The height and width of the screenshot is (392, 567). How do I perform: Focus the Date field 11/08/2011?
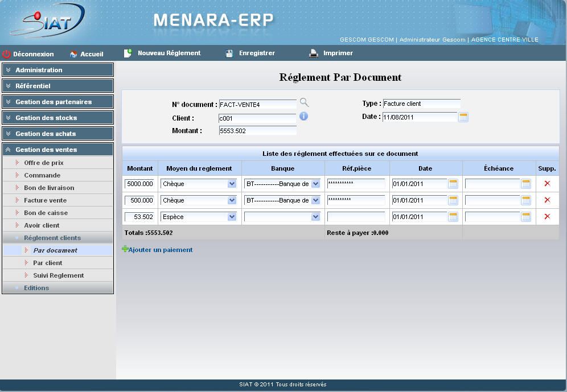pos(420,117)
